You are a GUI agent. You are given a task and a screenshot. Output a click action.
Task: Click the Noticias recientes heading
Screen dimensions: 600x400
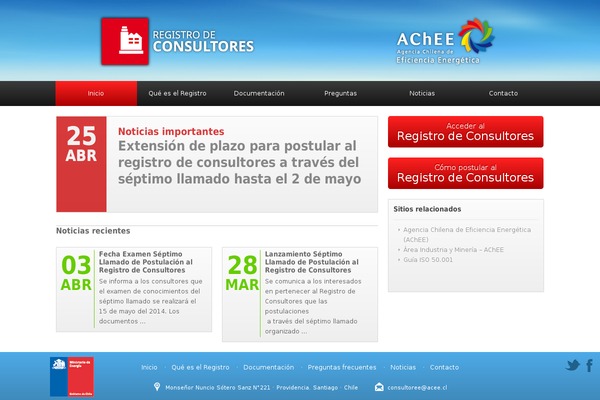tap(93, 231)
